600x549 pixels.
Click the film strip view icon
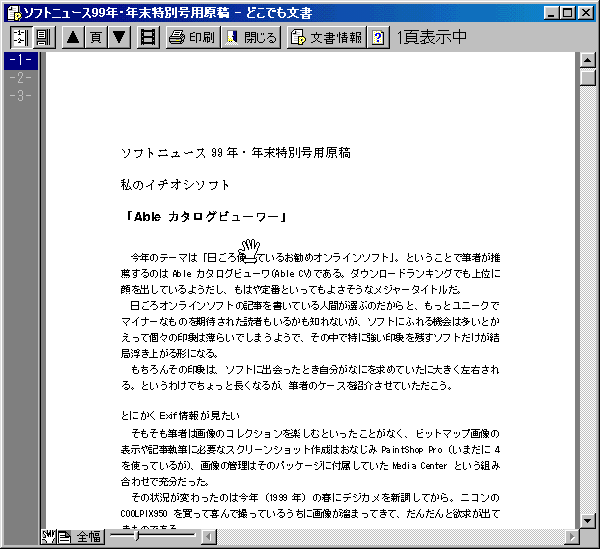pyautogui.click(x=148, y=37)
